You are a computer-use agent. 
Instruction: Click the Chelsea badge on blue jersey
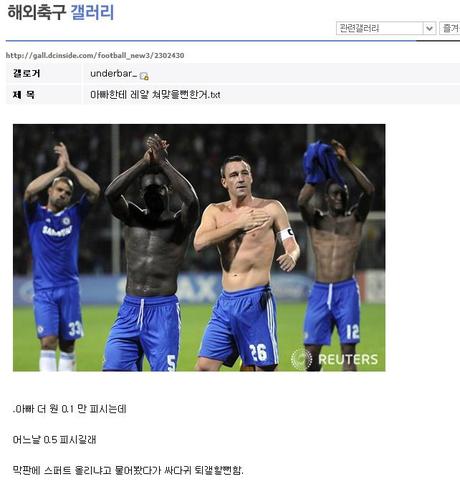(66, 220)
